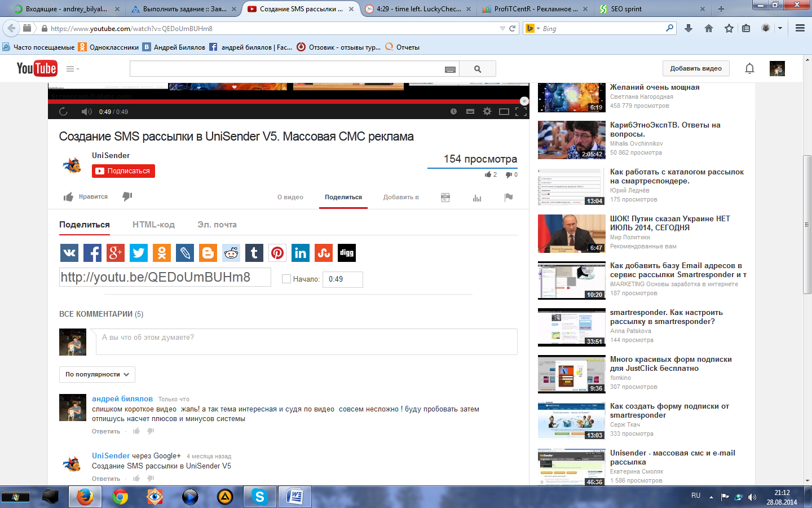The height and width of the screenshot is (508, 812).
Task: Expand YouTube guide menu next to logo
Action: click(72, 69)
